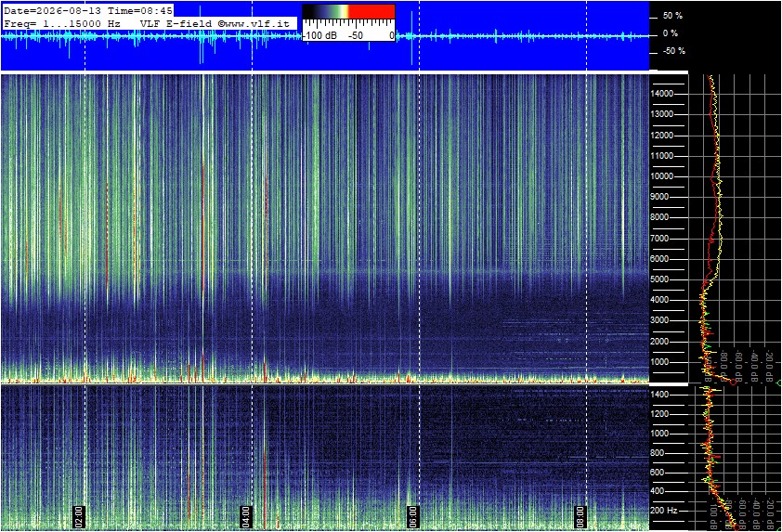Click '-20.0 dB' in the upper spectrum plot
The width and height of the screenshot is (782, 532).
pyautogui.click(x=770, y=367)
